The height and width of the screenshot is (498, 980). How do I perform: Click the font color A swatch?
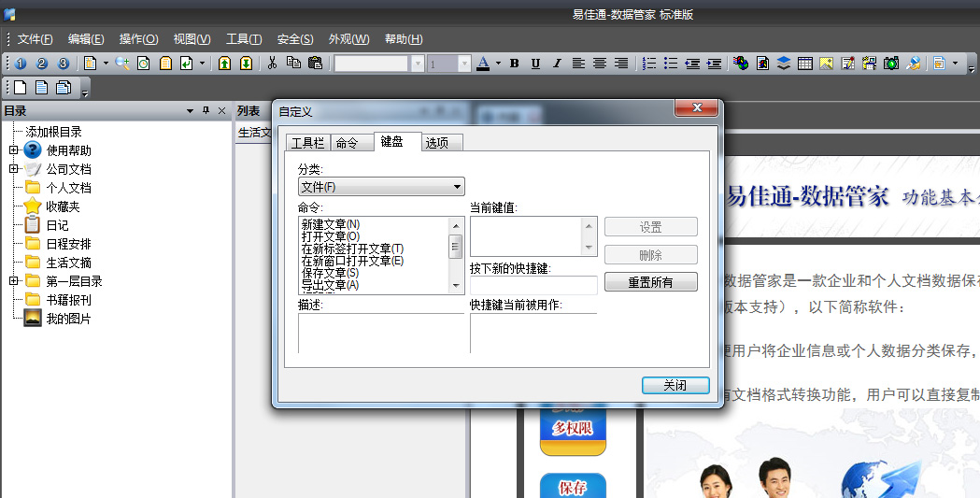(483, 64)
